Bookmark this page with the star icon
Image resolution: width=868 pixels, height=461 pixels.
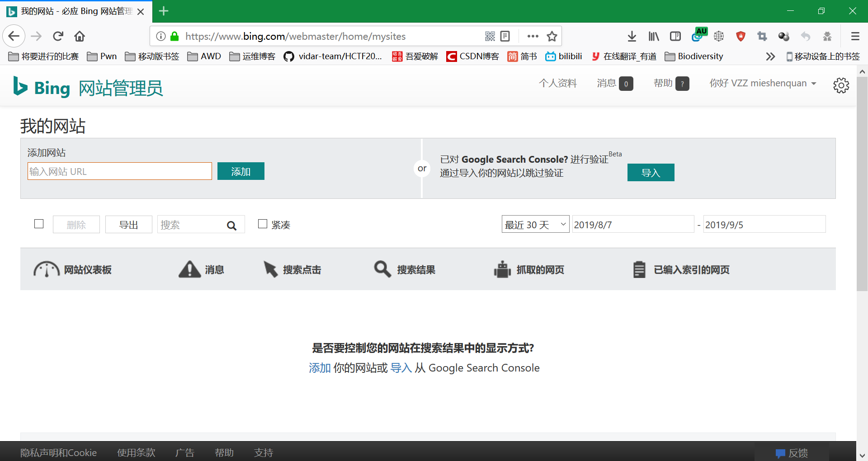pyautogui.click(x=552, y=36)
